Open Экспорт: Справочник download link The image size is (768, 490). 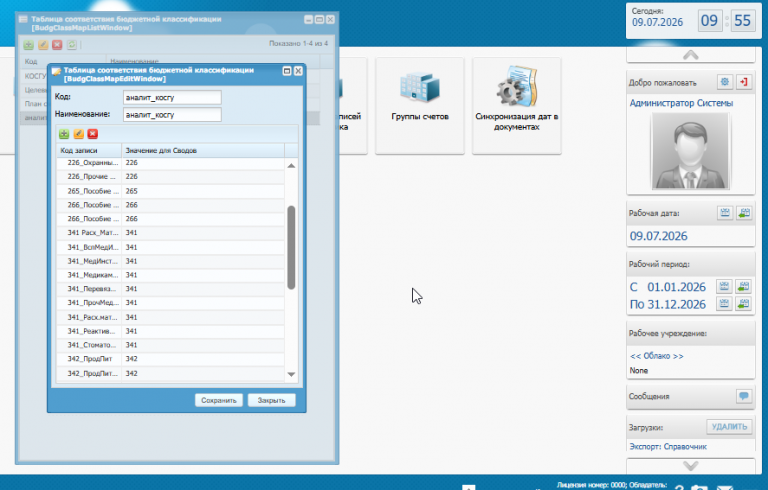[x=668, y=446]
